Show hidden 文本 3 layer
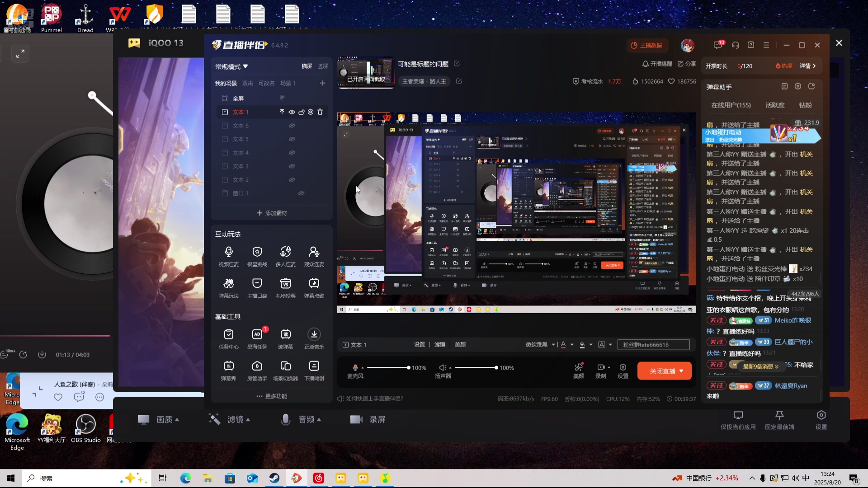Viewport: 868px width, 488px height. tap(292, 166)
